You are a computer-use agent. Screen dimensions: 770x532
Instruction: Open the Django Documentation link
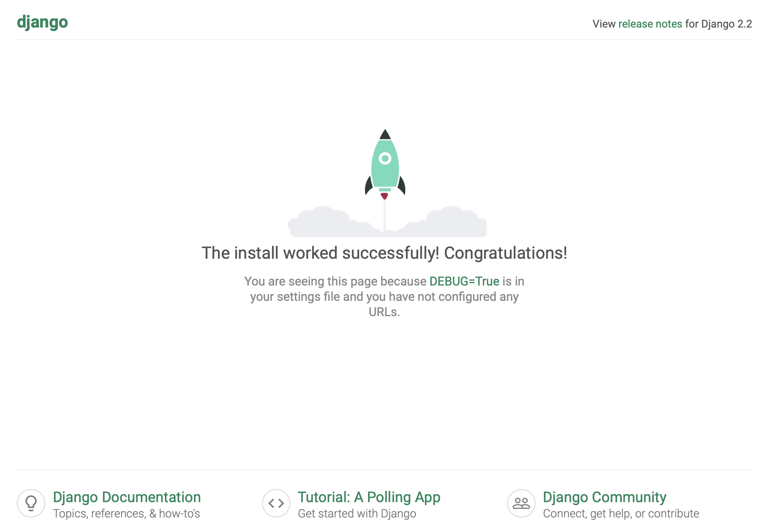[127, 497]
